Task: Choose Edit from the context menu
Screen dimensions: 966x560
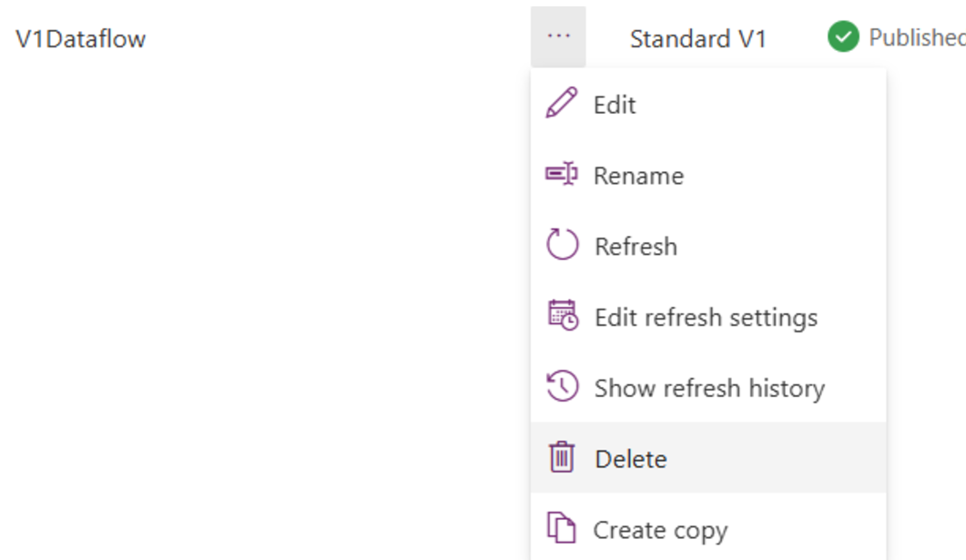Action: click(x=615, y=105)
